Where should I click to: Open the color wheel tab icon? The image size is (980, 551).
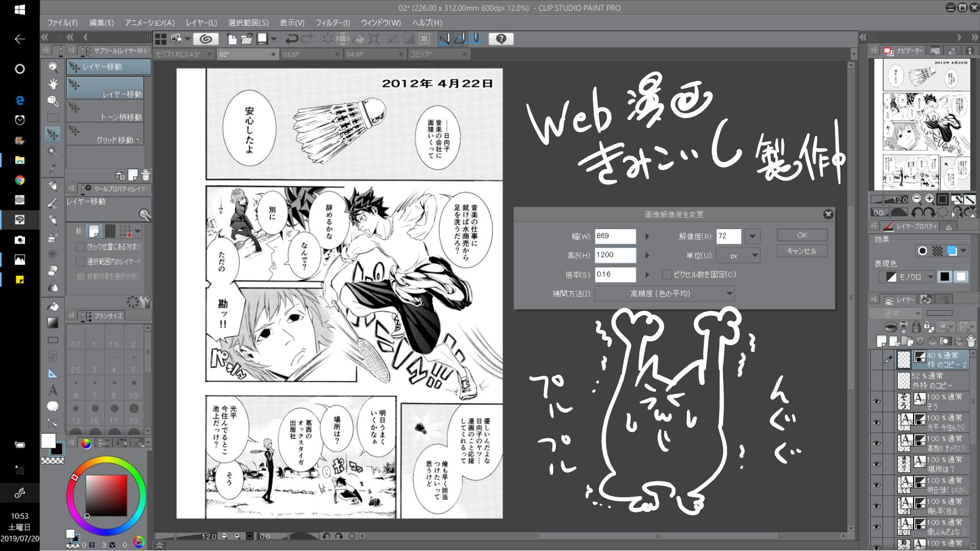tap(86, 443)
